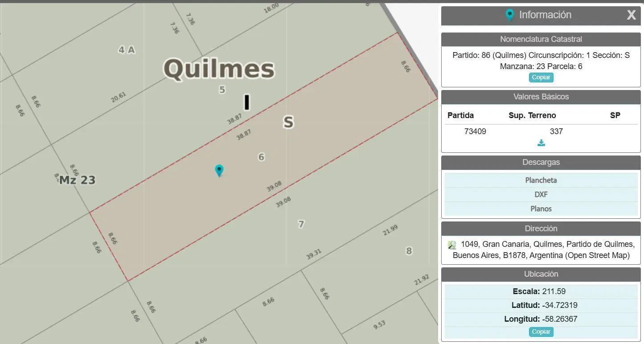Click the parcel number 6 label

pyautogui.click(x=261, y=157)
